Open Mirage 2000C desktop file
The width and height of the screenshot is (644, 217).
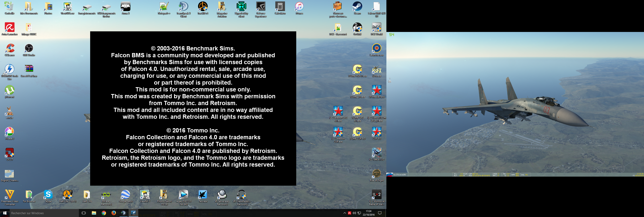tap(29, 29)
